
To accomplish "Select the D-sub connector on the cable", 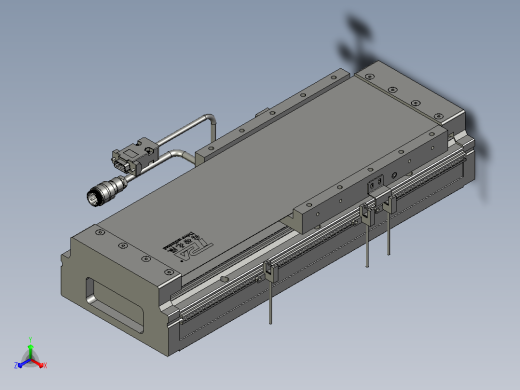I will click(133, 156).
